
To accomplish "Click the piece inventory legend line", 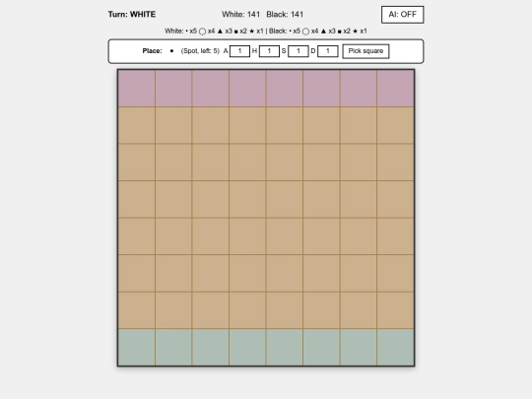I will pos(266,32).
